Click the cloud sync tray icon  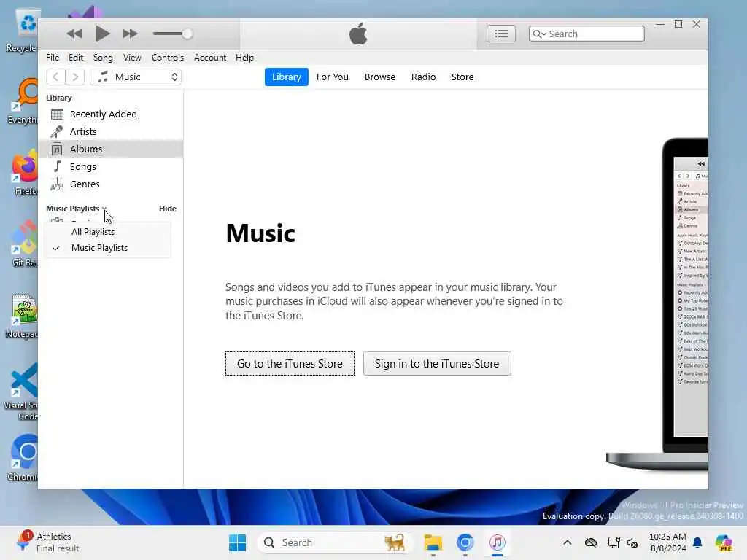pos(591,542)
